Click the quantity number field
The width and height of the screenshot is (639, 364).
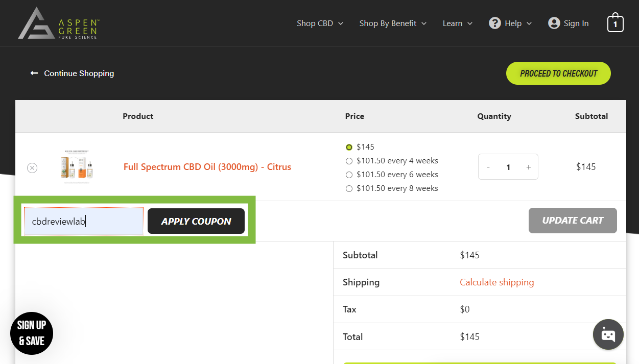coord(508,167)
